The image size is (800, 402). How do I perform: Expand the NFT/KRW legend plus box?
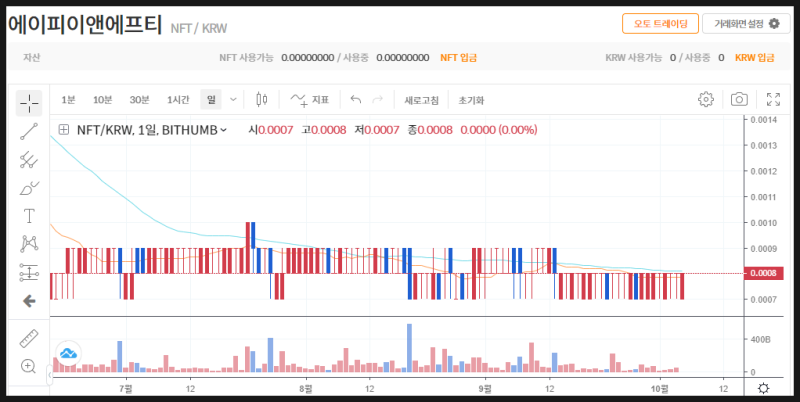[x=64, y=130]
